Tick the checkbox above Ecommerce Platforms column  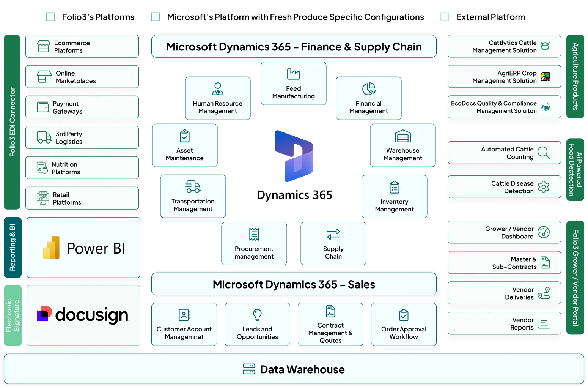pyautogui.click(x=50, y=17)
